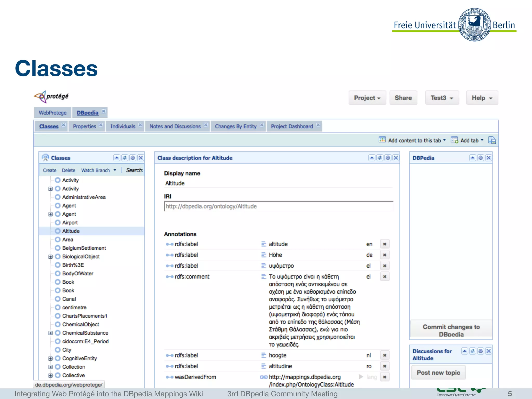Select the City class
Screen dimensions: 532x399
point(67,350)
